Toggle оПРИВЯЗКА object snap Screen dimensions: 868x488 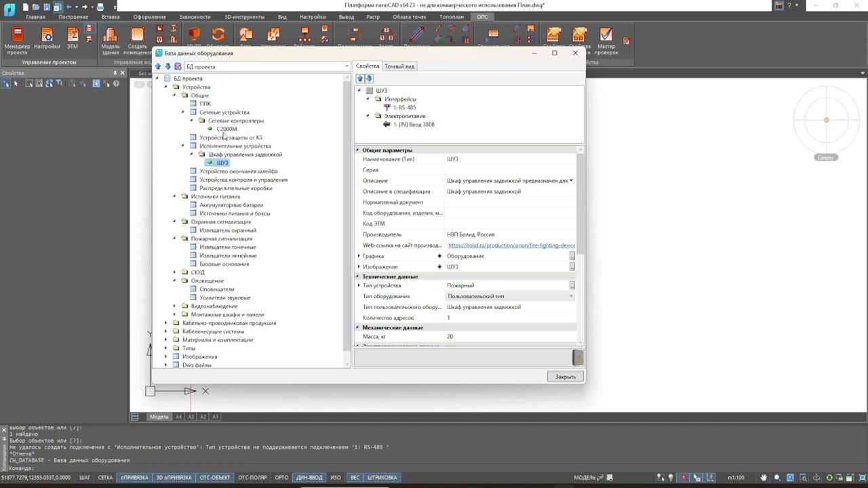point(134,478)
